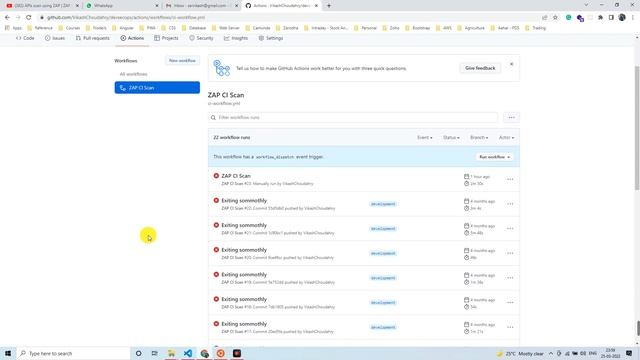This screenshot has width=640, height=360.
Task: Click failed status icon of run #17
Action: pos(216,324)
